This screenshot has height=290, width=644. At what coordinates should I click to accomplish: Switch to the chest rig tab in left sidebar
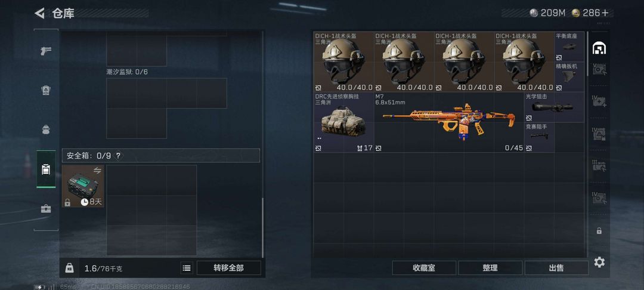[x=45, y=169]
